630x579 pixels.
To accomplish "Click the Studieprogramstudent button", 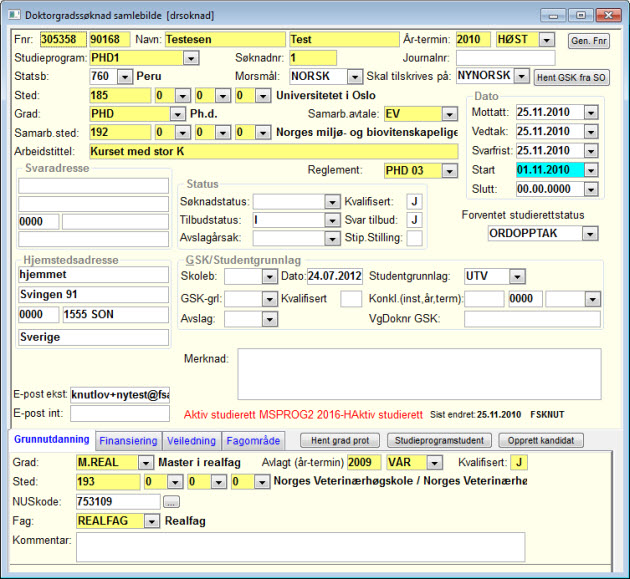I will 439,440.
